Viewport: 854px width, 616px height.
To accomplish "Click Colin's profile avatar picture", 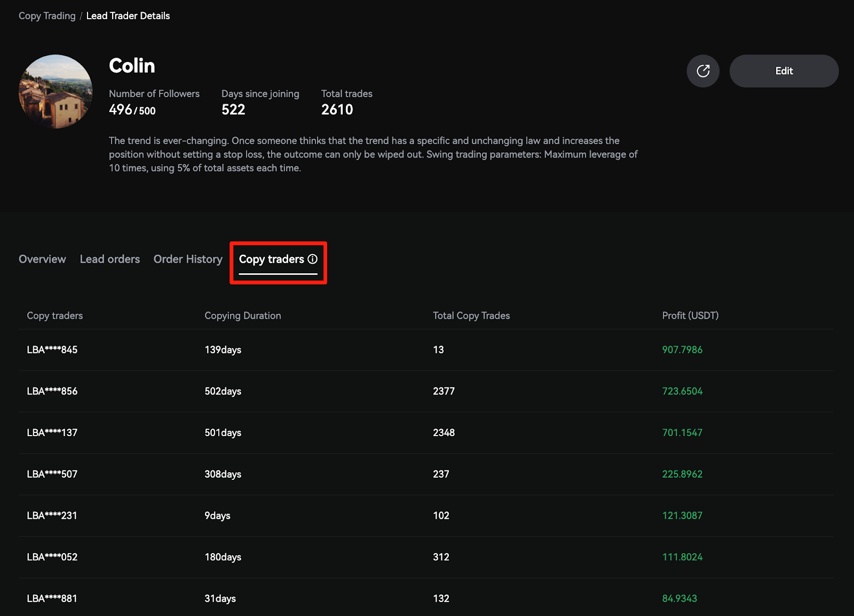I will [56, 91].
